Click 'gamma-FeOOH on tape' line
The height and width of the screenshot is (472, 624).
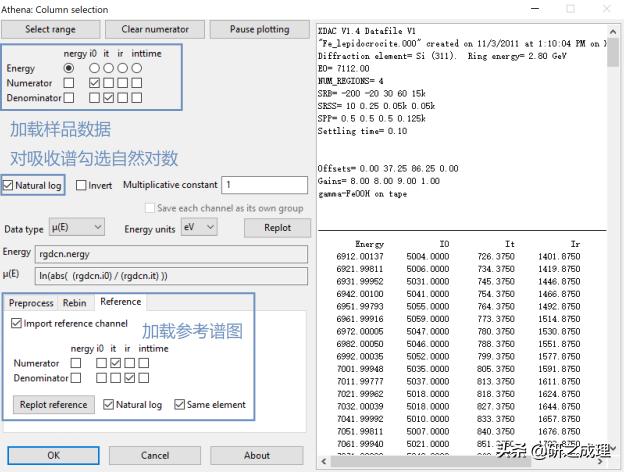(362, 194)
